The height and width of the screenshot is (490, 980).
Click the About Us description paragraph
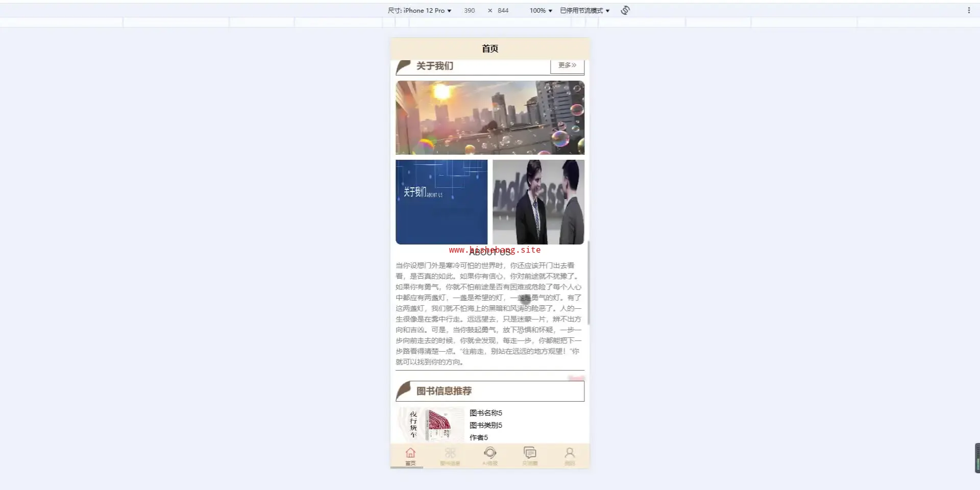(x=489, y=313)
